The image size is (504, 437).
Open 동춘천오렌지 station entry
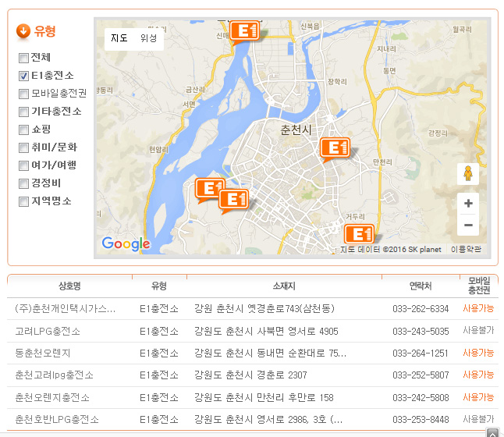(x=43, y=353)
